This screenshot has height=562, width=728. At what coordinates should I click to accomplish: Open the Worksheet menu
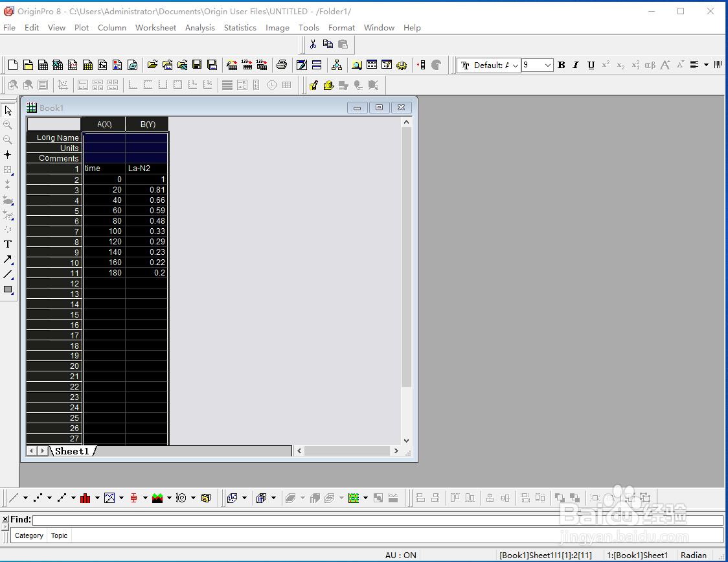[x=155, y=27]
